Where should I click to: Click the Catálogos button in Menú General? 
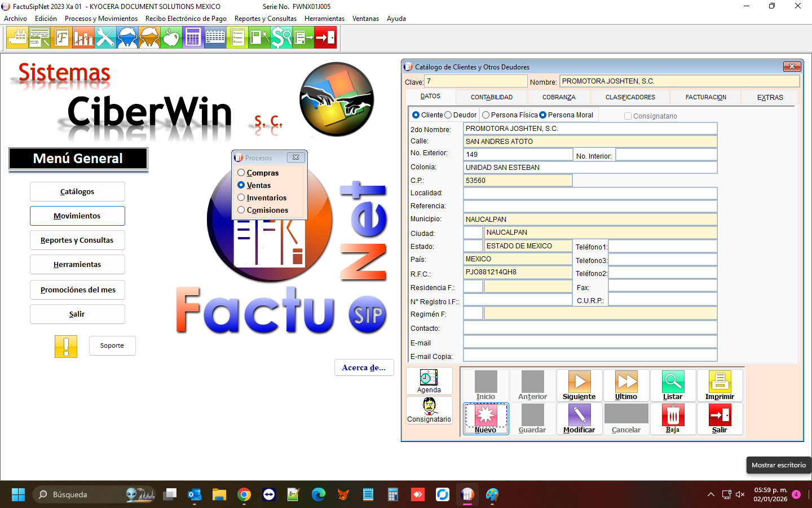click(x=77, y=192)
